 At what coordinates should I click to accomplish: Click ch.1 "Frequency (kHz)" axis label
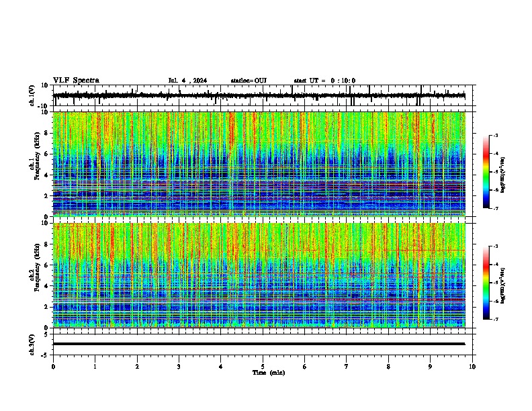pyautogui.click(x=37, y=156)
